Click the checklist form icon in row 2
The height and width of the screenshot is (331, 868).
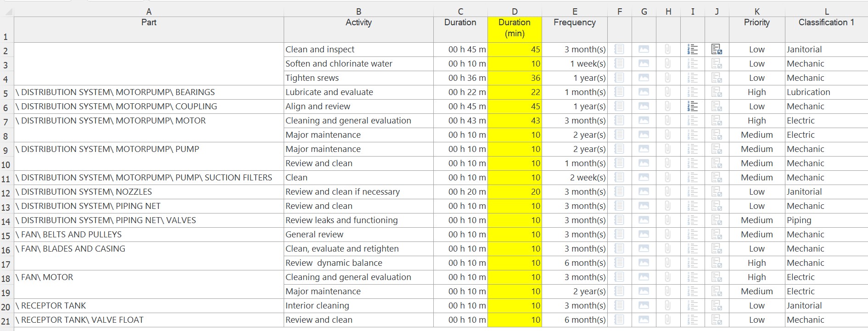tap(717, 50)
